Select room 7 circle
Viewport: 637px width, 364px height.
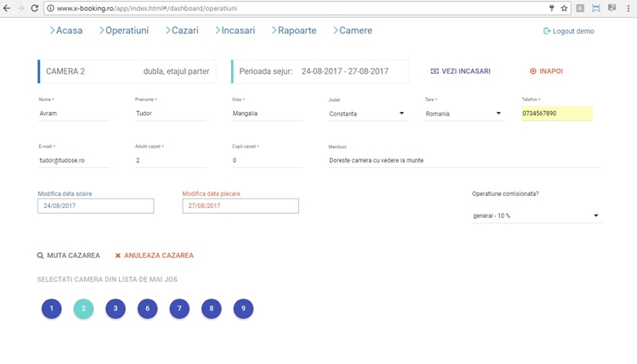point(179,309)
